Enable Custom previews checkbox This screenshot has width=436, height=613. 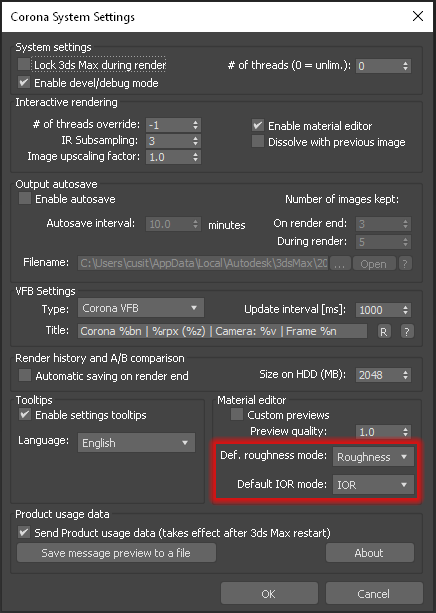click(x=237, y=414)
